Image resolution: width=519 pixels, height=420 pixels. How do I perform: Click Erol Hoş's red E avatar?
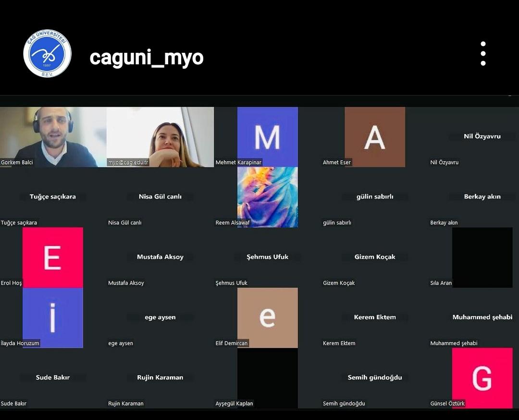coord(53,257)
